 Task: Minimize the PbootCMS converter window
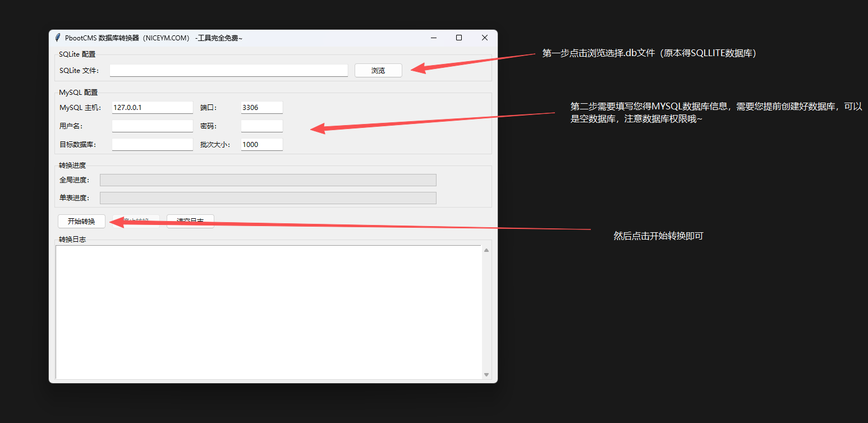pyautogui.click(x=433, y=37)
